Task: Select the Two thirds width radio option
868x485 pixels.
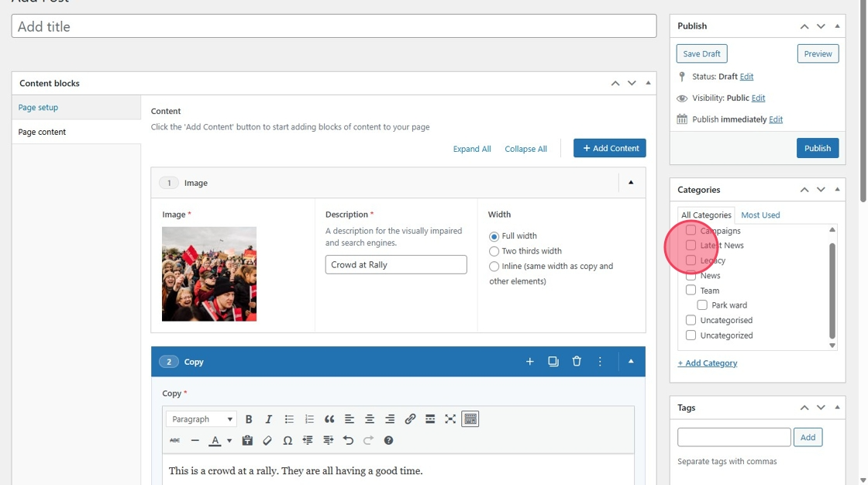Action: tap(494, 251)
